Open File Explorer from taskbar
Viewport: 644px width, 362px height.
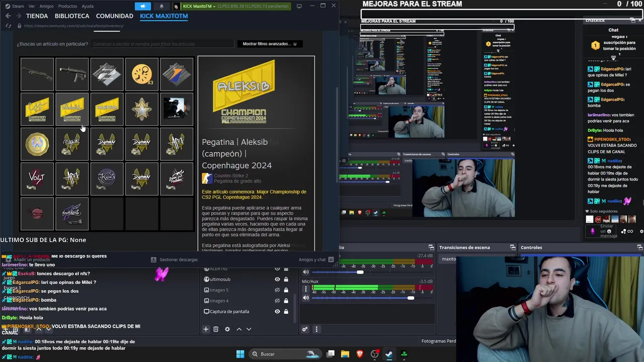click(345, 354)
